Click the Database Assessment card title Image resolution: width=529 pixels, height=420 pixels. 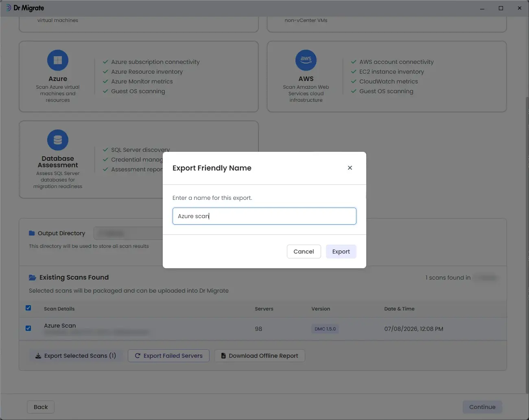(x=58, y=162)
